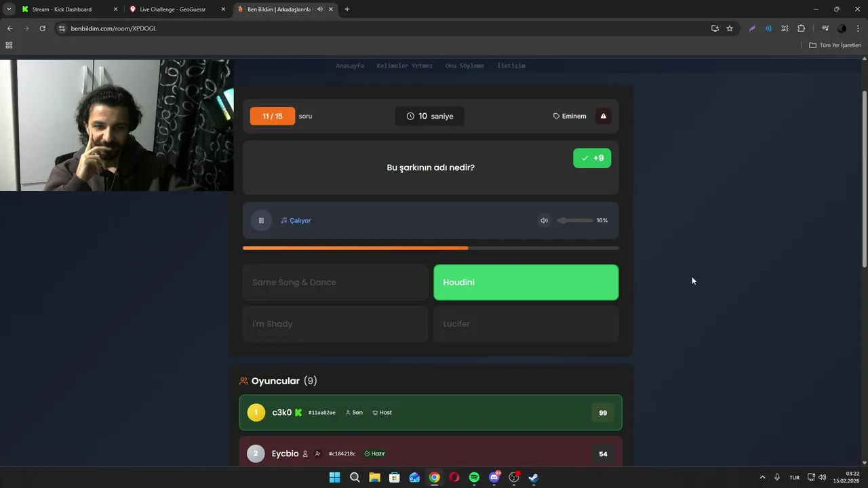Open the Chrome profile avatar
Viewport: 868px width, 488px height.
(x=842, y=28)
